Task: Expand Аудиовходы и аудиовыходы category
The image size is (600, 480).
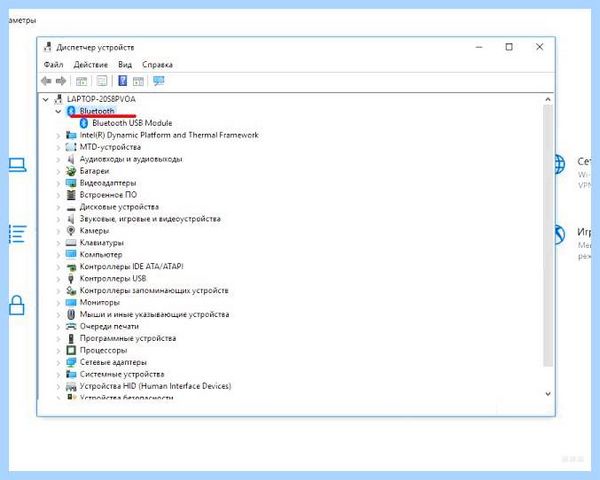Action: (x=58, y=159)
